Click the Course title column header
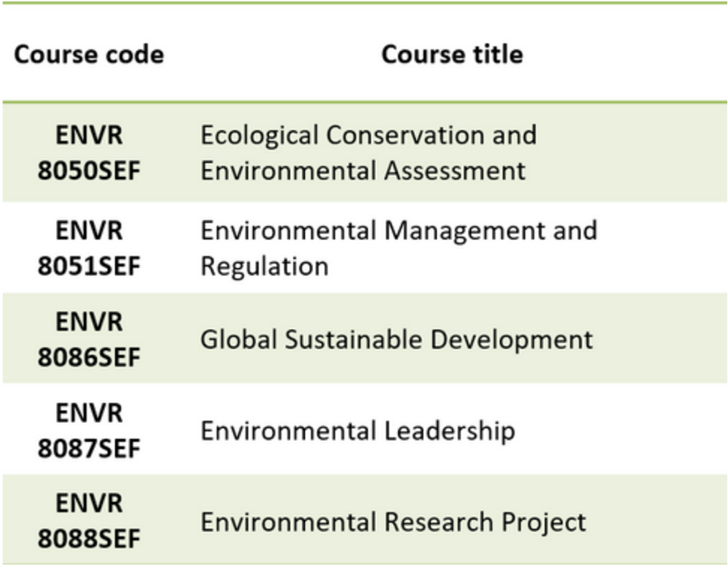The width and height of the screenshot is (728, 566). tap(452, 54)
